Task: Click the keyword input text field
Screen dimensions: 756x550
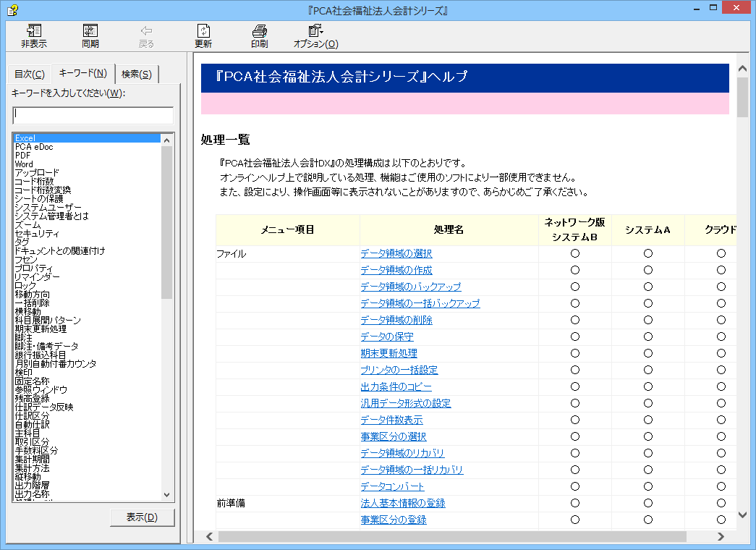Action: tap(93, 115)
